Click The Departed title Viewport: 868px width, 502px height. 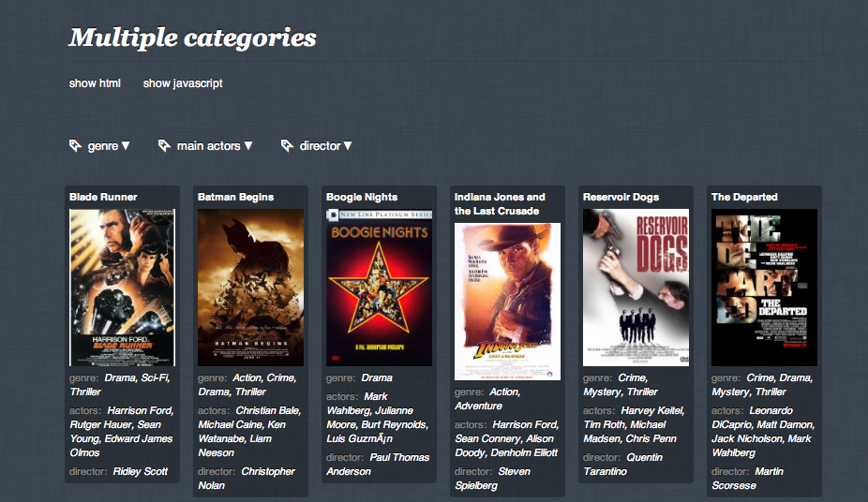(x=744, y=197)
